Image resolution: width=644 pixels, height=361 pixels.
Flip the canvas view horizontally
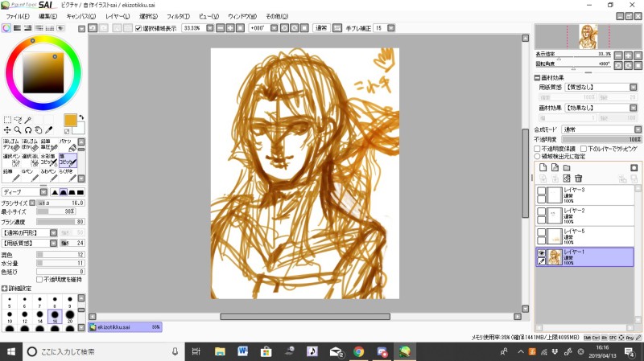[336, 28]
